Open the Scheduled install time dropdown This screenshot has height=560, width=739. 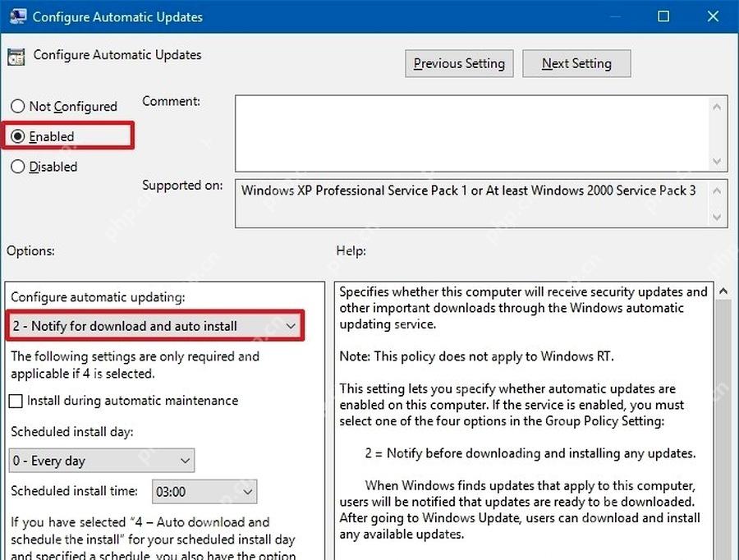point(204,492)
